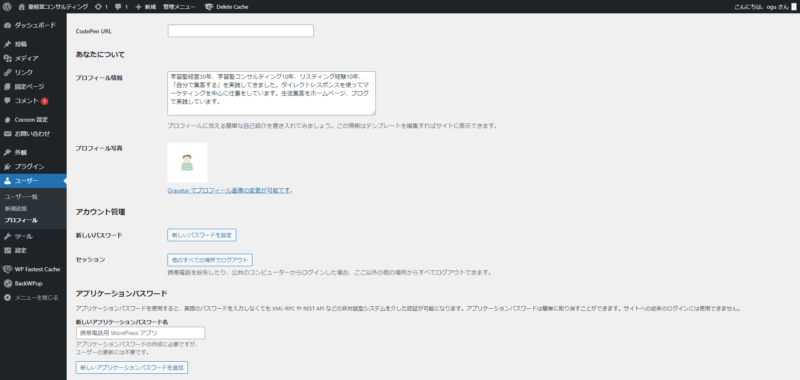Collapse the sidebar with メニューを閉じる
This screenshot has height=380, width=800.
click(33, 297)
